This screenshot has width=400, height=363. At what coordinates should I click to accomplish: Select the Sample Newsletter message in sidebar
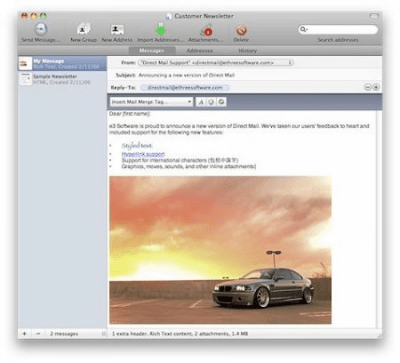[x=62, y=79]
